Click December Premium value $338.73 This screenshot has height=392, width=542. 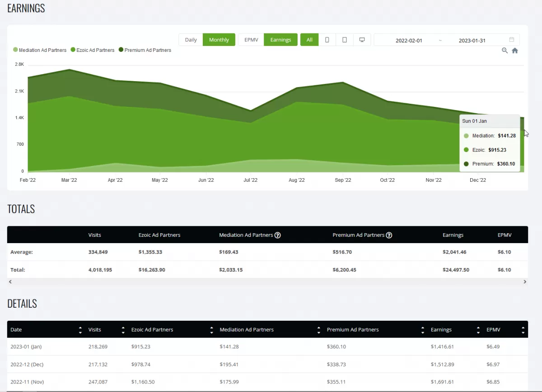[336, 364]
